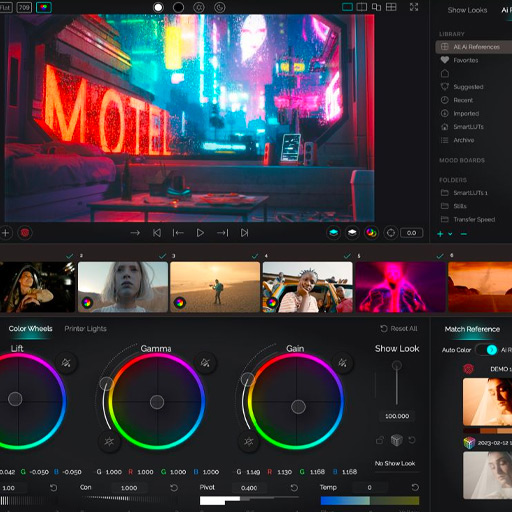Click the picker icon beside the Gamma wheel
Viewport: 512px width, 512px height.
coord(205,362)
